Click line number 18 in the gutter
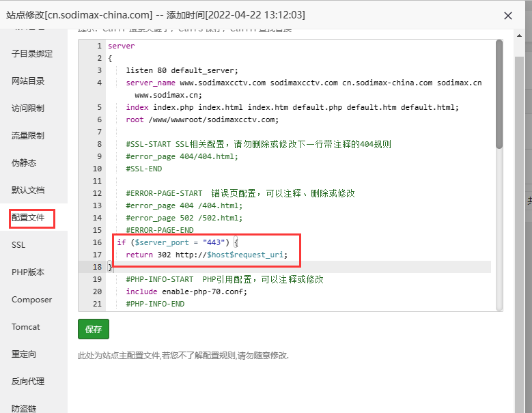532x413 pixels. [97, 267]
